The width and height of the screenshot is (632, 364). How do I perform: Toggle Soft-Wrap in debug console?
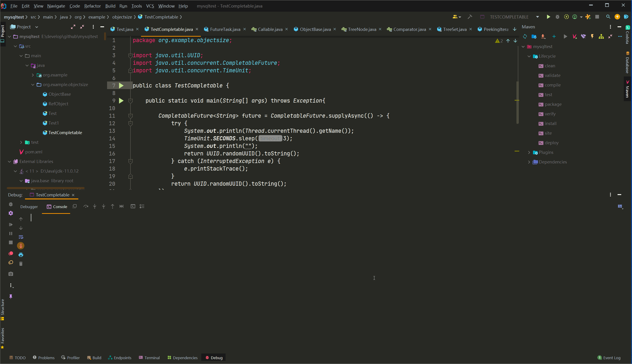21,237
